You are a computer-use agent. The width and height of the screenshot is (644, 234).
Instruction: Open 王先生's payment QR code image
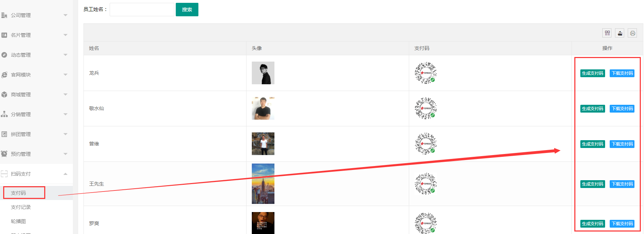(426, 184)
